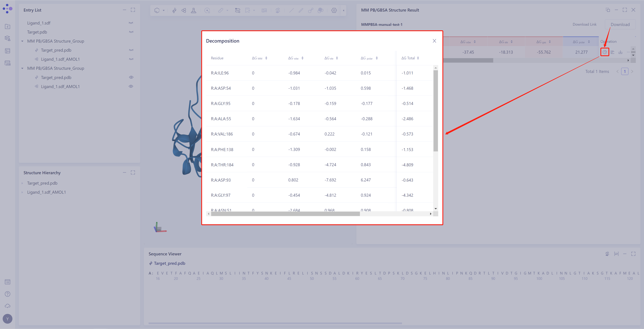Open the pie chart decomposition icon in Operation column

[605, 52]
